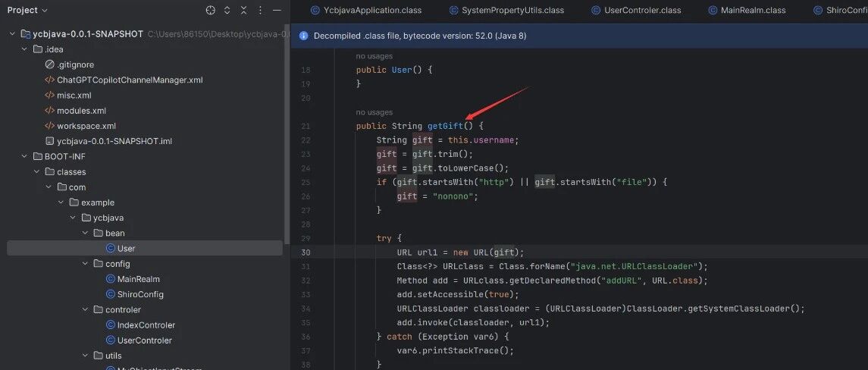Click the Collapse All icon in Project panel
The image size is (868, 370).
point(243,10)
